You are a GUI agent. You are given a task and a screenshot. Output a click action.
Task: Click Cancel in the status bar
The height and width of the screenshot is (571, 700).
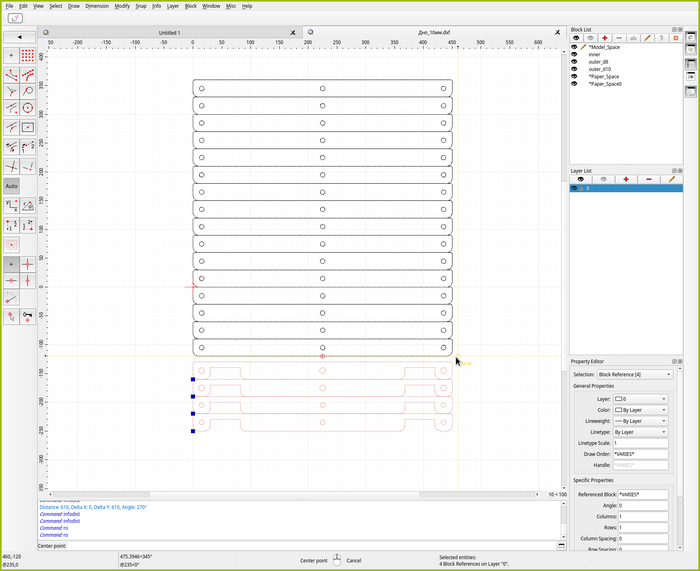pos(353,560)
